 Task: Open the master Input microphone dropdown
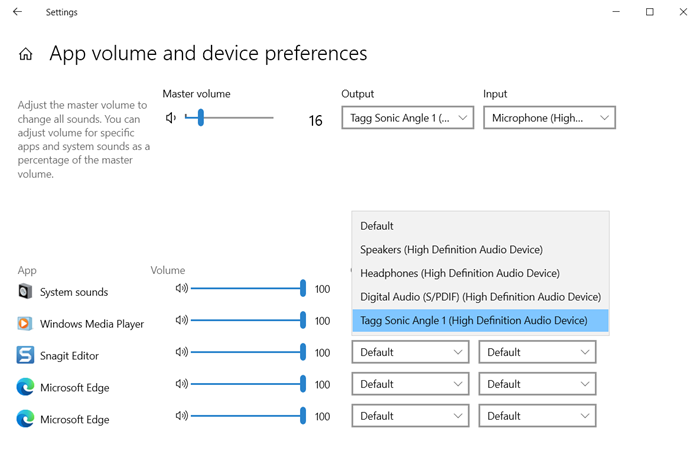coord(549,118)
